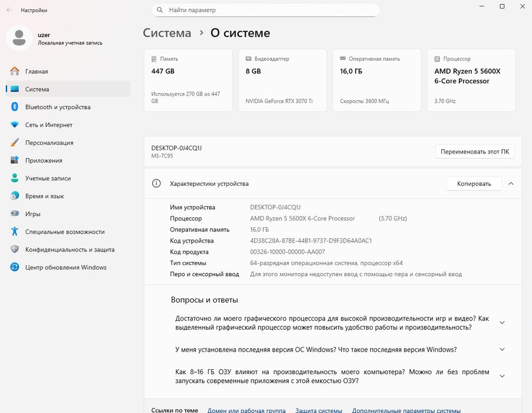
Task: Click the Windows Update sync icon
Action: click(x=15, y=267)
